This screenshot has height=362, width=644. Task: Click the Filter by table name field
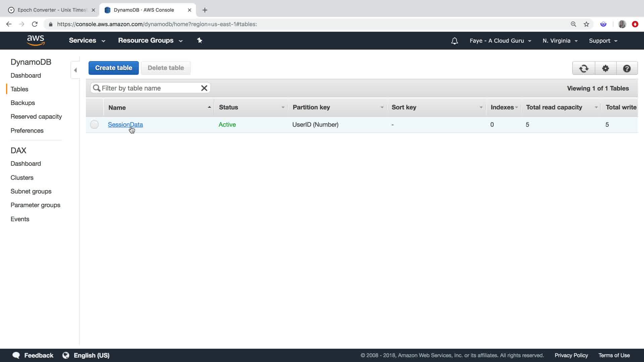tap(148, 88)
